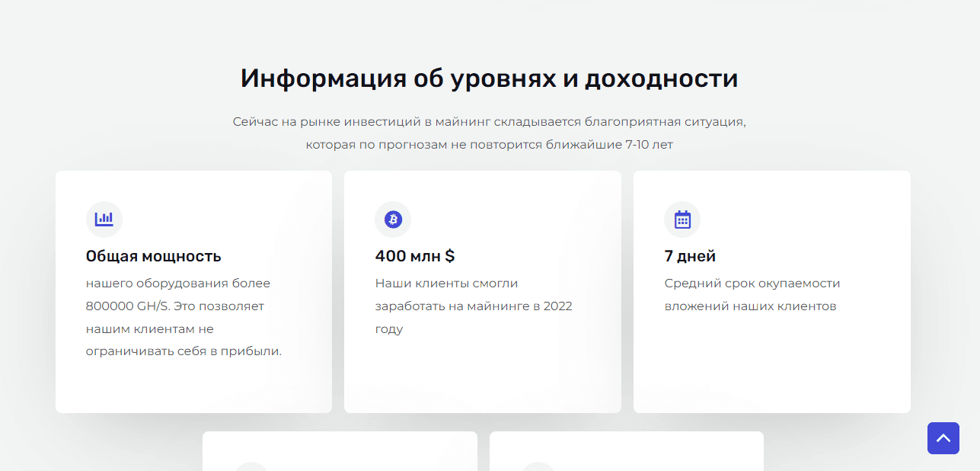
Task: Click the 400 млн $ heading
Action: (414, 256)
